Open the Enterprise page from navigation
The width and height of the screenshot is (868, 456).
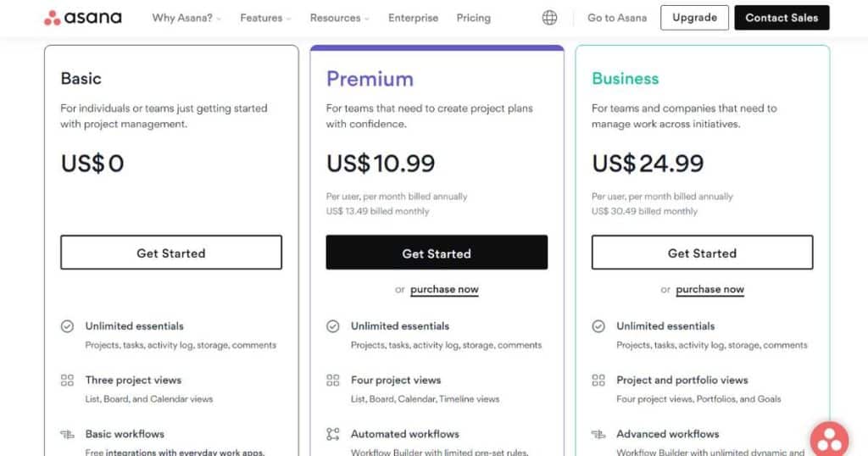(413, 18)
